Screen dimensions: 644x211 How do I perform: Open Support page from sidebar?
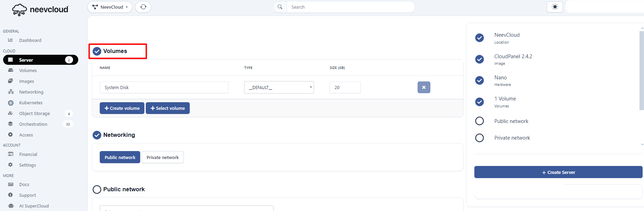tap(27, 195)
